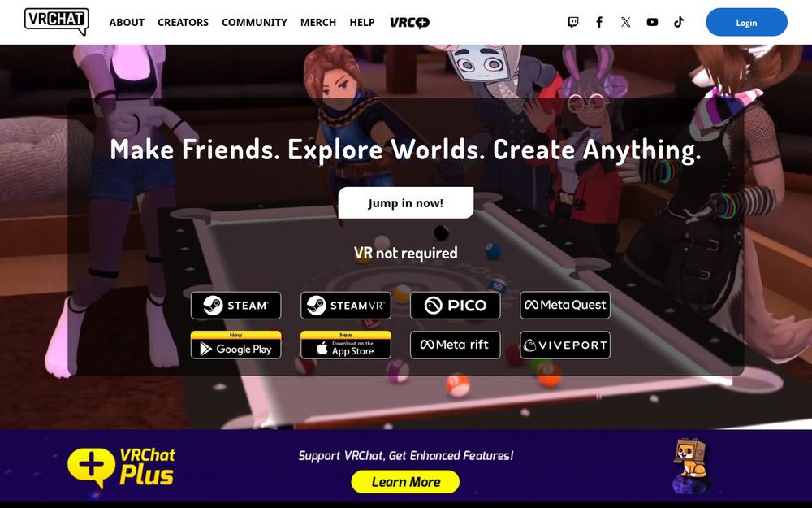The height and width of the screenshot is (508, 812).
Task: Click the Jump in now! button
Action: coord(405,202)
